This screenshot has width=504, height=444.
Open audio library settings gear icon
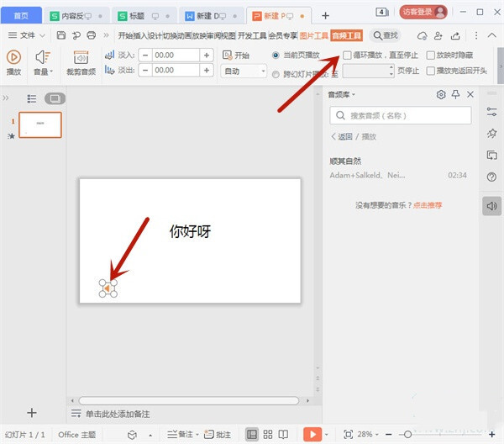point(441,95)
